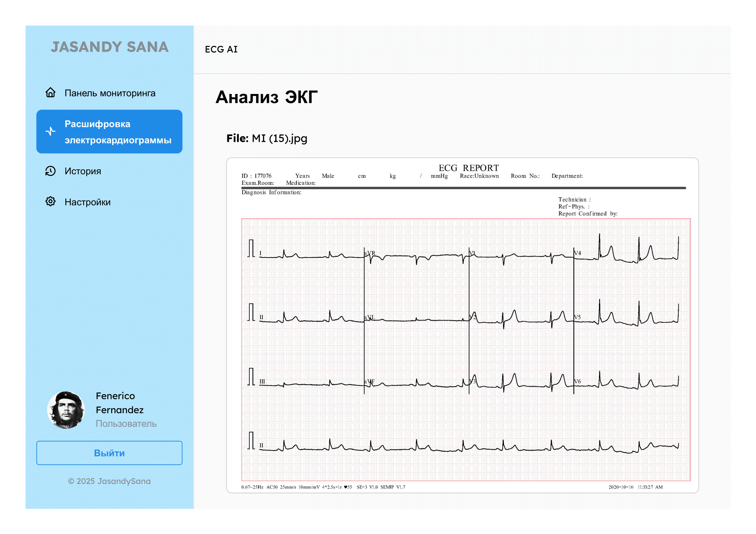The width and height of the screenshot is (756, 534).
Task: Open Панель мониторинга menu item
Action: tap(110, 93)
